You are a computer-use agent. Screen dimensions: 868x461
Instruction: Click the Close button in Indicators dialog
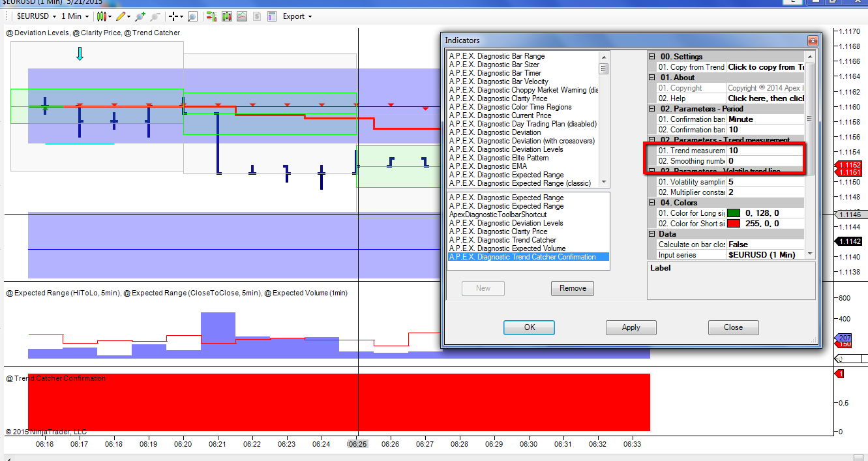(733, 327)
